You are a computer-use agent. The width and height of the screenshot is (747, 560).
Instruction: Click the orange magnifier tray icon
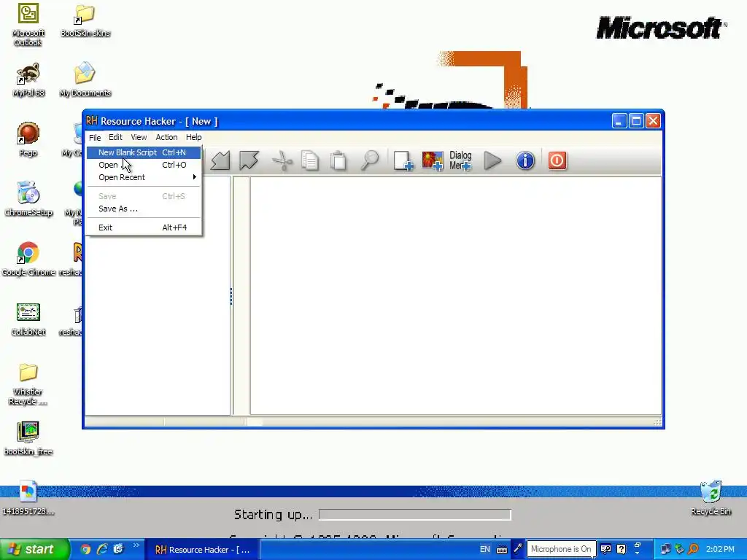click(x=693, y=550)
